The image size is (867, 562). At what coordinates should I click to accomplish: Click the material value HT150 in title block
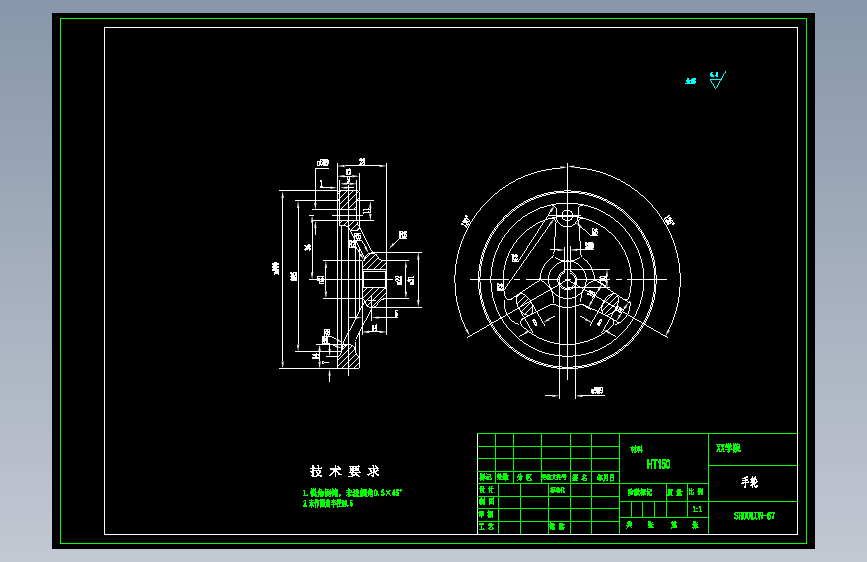(x=658, y=464)
